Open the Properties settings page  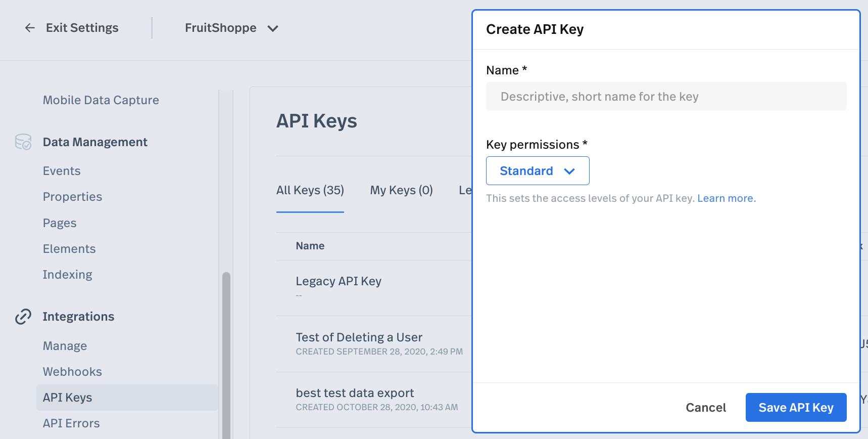72,197
